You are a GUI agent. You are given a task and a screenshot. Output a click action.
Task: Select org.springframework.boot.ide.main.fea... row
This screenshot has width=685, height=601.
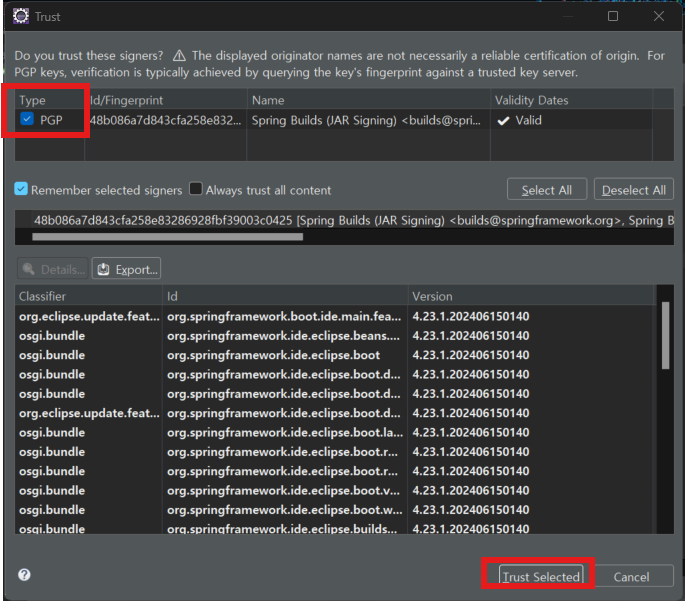click(336, 316)
